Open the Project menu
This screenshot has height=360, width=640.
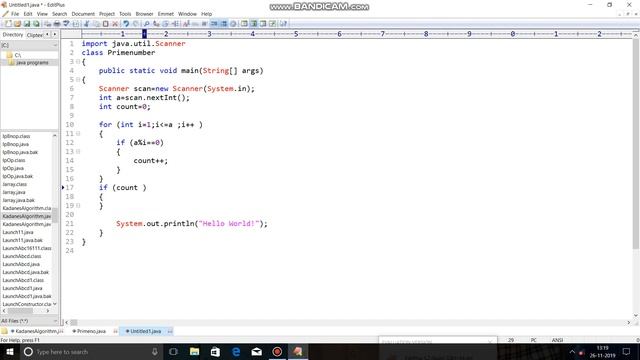(x=107, y=14)
